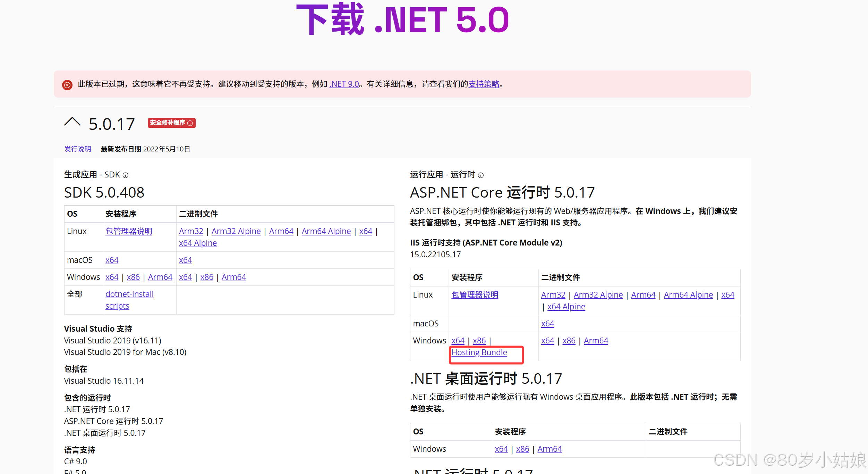Download SDK Linux Arm32 Alpine binary
This screenshot has width=868, height=474.
tap(236, 231)
